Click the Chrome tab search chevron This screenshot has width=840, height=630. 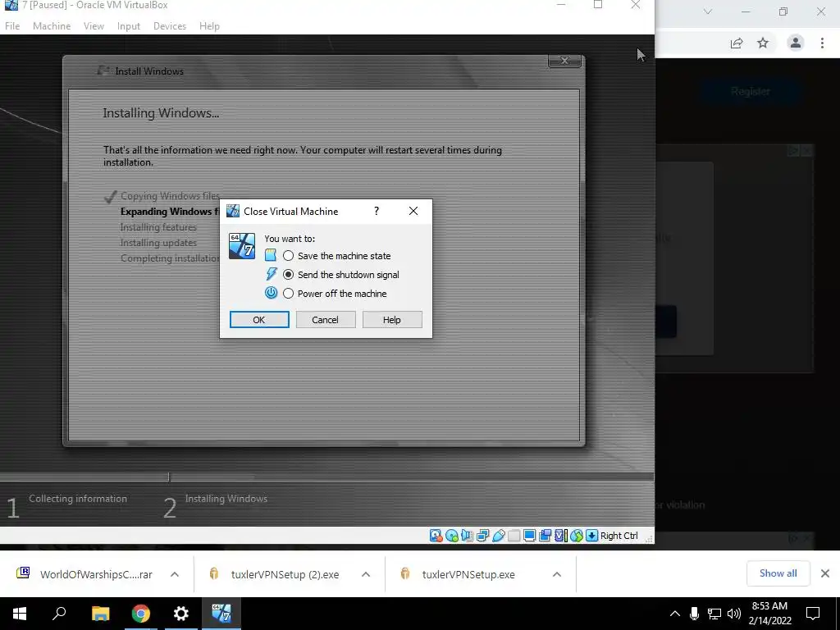708,11
